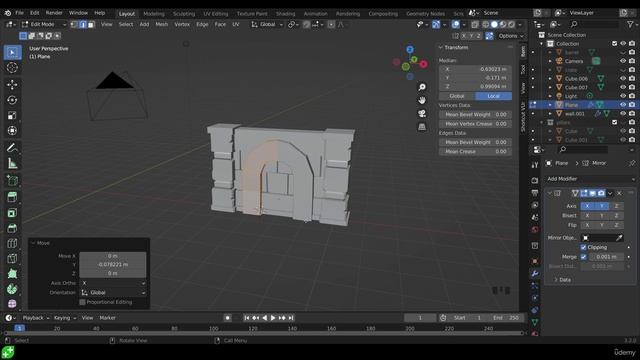Select the Annotate tool
The height and width of the screenshot is (360, 640).
click(x=12, y=148)
